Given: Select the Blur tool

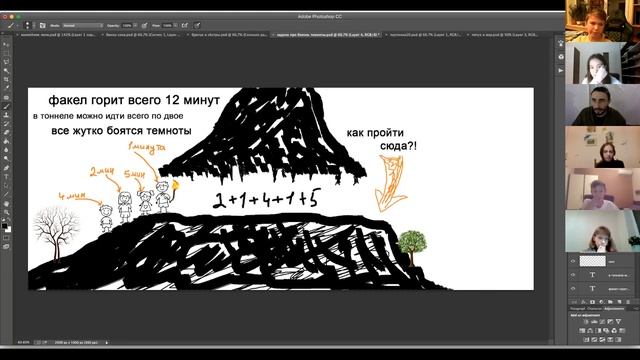Looking at the screenshot, I should point(6,150).
